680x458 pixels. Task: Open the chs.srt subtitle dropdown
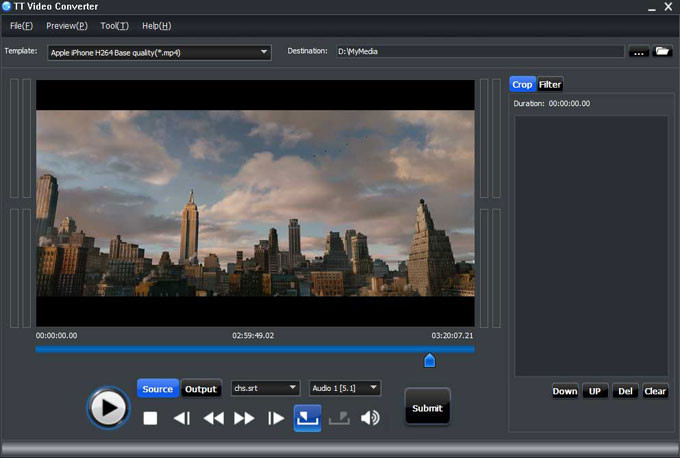(265, 388)
